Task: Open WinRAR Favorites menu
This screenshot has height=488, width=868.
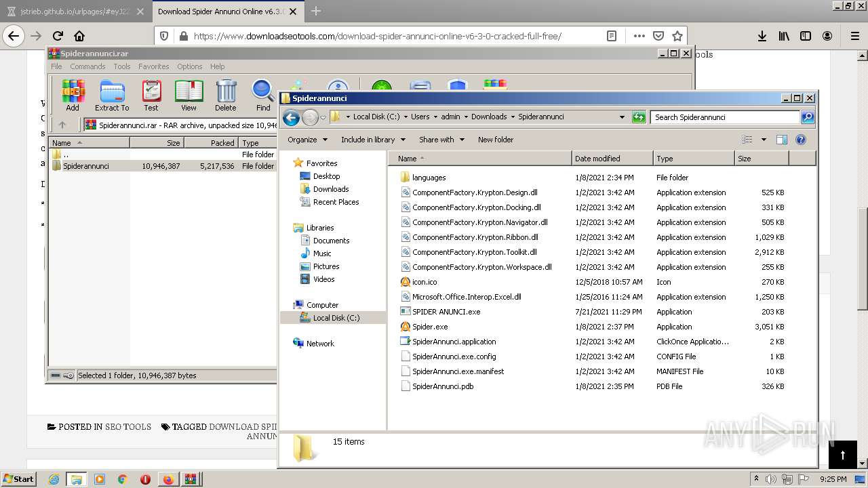Action: pyautogui.click(x=154, y=66)
